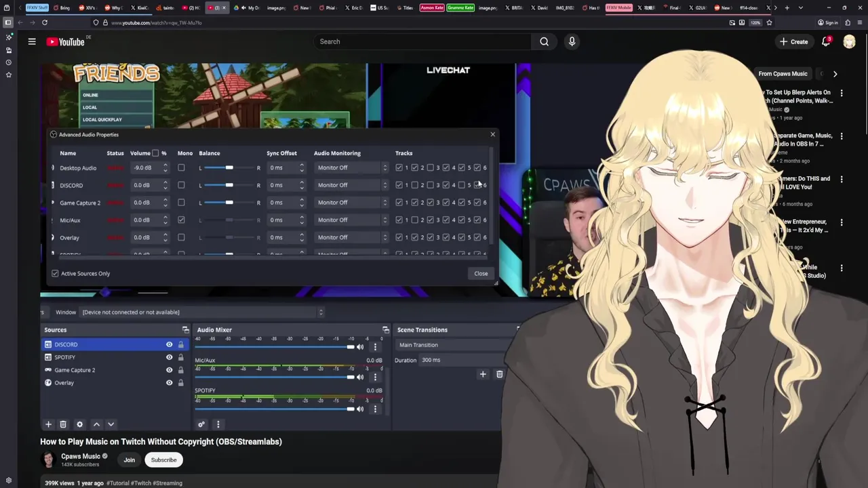Toggle the Volume percent checkbox
Viewport: 868px width, 488px height.
[155, 153]
